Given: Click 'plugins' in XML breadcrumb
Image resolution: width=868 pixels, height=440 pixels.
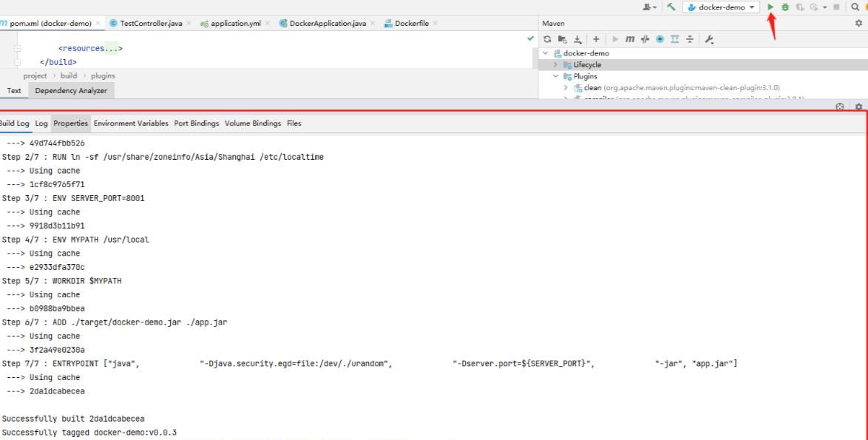Looking at the screenshot, I should pyautogui.click(x=103, y=76).
